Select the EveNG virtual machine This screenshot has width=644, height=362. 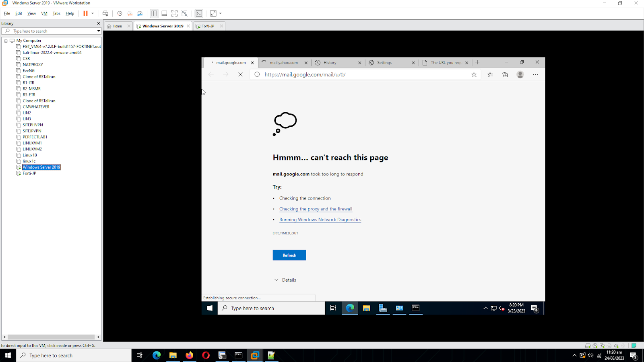(x=29, y=70)
